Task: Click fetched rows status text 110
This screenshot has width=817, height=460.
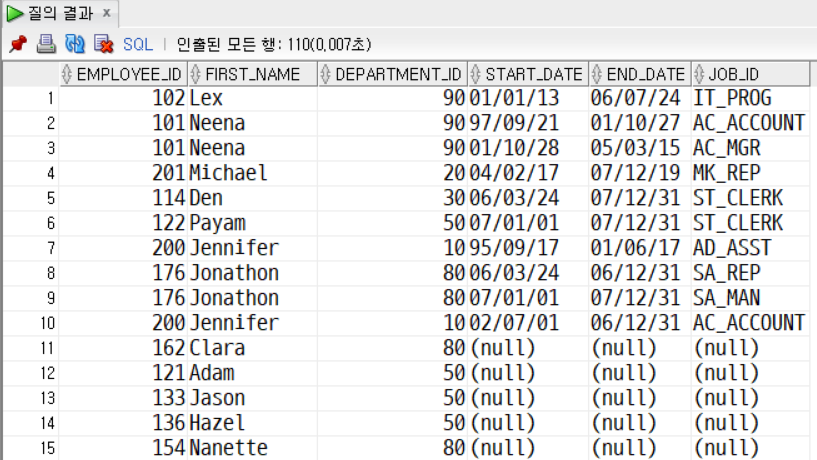Action: pos(274,44)
